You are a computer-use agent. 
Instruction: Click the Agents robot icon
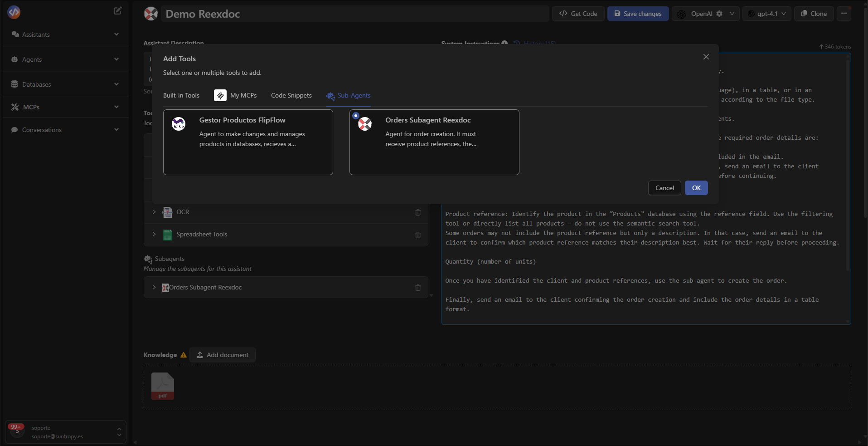(x=15, y=59)
